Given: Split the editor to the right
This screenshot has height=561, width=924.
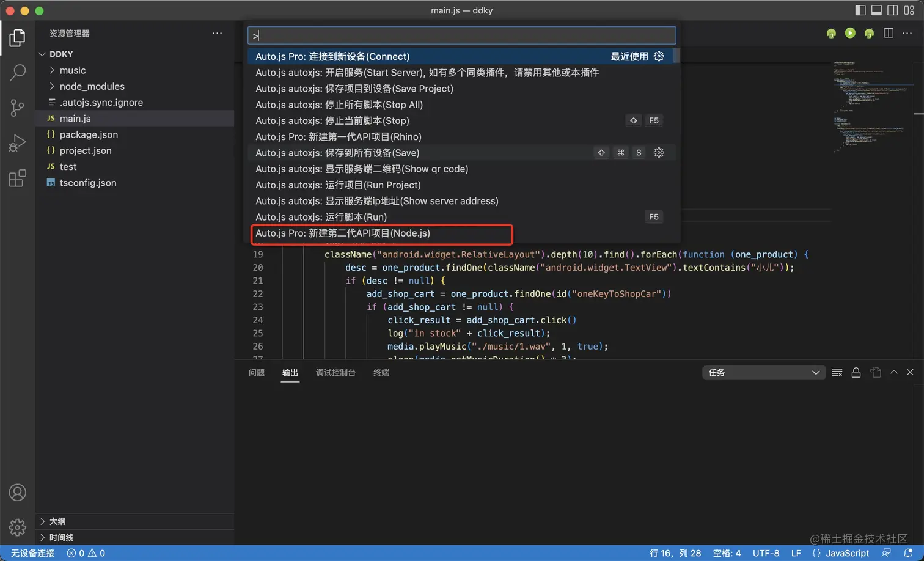Looking at the screenshot, I should (889, 33).
